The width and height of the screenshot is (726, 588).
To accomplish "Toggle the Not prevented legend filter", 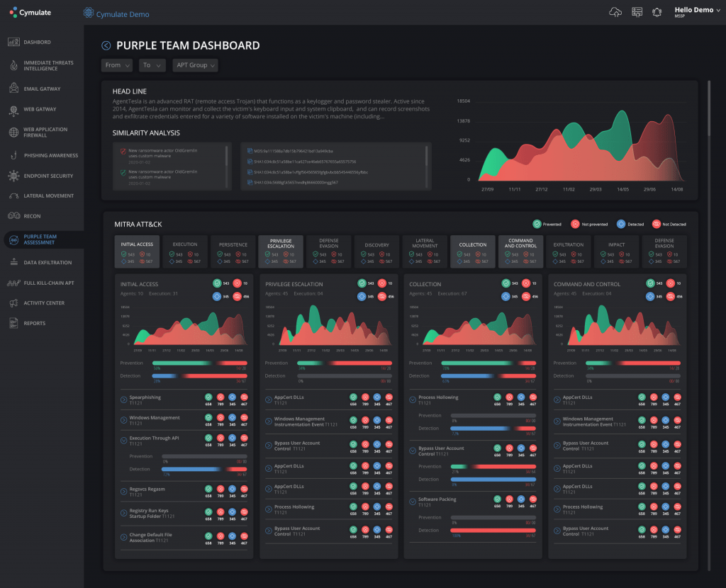I will point(589,225).
